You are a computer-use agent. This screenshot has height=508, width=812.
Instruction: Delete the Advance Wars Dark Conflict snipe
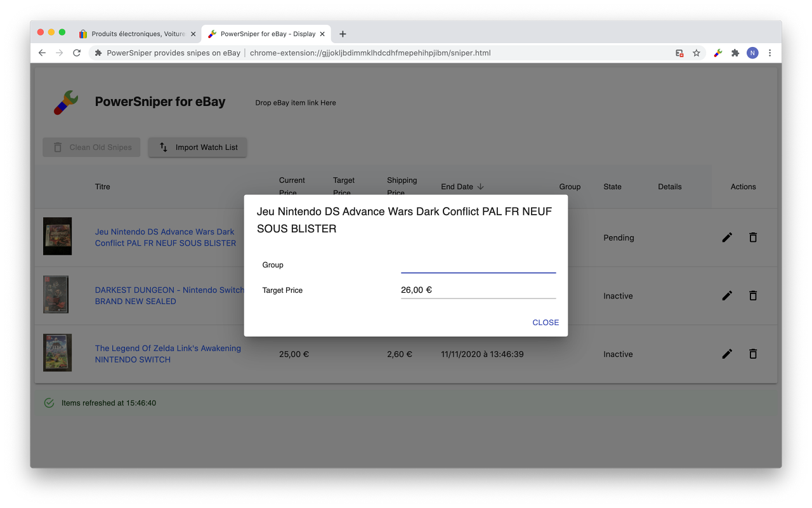tap(753, 237)
